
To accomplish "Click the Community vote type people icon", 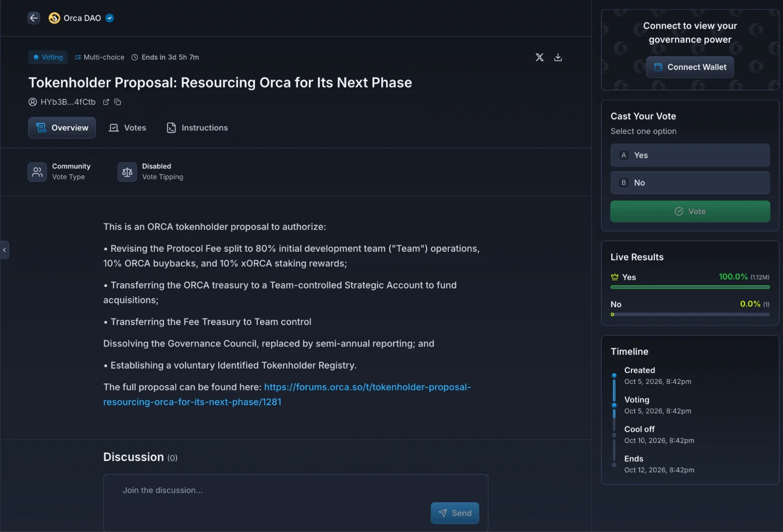I will point(37,172).
